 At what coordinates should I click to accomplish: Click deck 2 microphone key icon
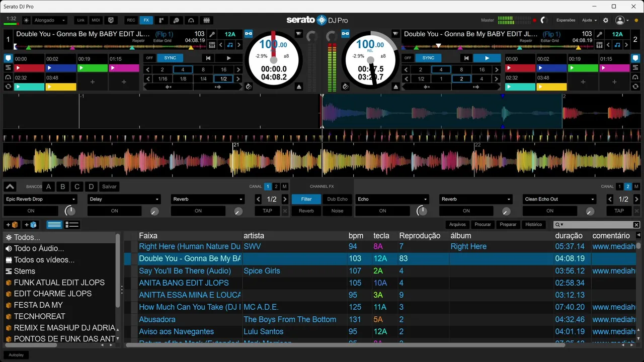[x=600, y=34]
